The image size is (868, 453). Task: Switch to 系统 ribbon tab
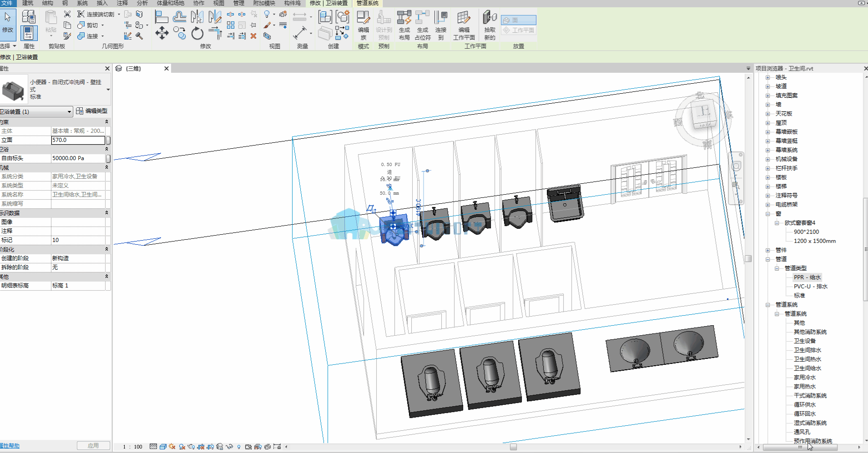(x=82, y=3)
